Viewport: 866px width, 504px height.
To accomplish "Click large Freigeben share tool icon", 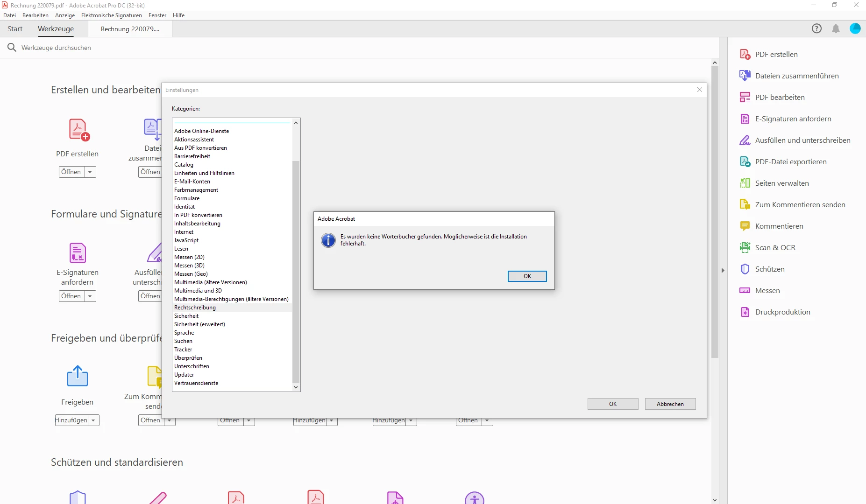I will 78,376.
